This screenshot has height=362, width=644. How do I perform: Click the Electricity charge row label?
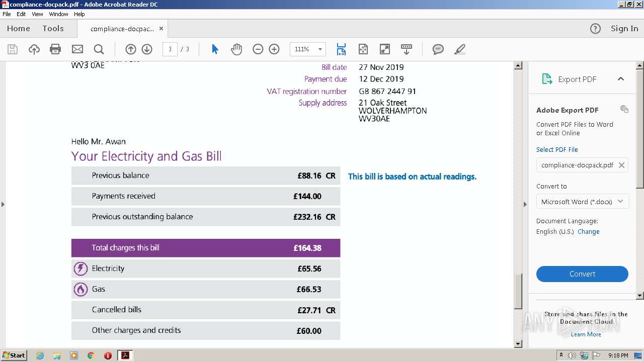[x=108, y=268]
